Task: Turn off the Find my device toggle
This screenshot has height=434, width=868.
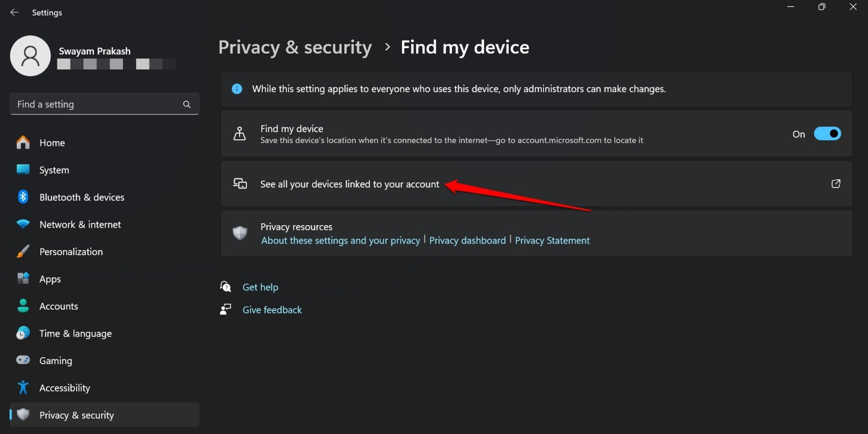Action: (x=827, y=134)
